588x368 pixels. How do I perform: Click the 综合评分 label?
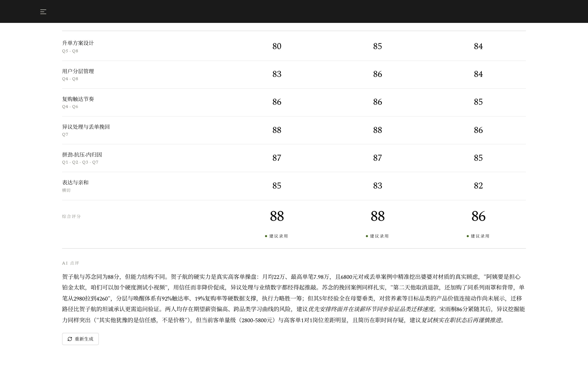click(x=71, y=216)
